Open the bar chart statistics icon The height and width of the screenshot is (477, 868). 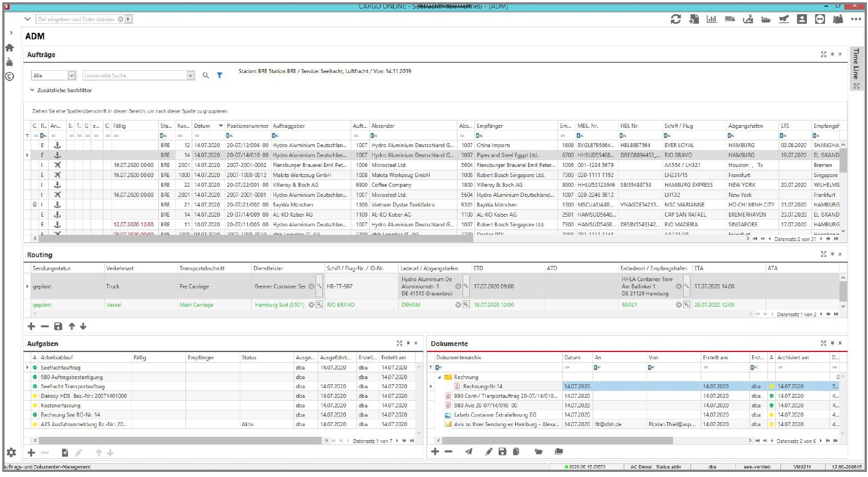click(x=711, y=19)
